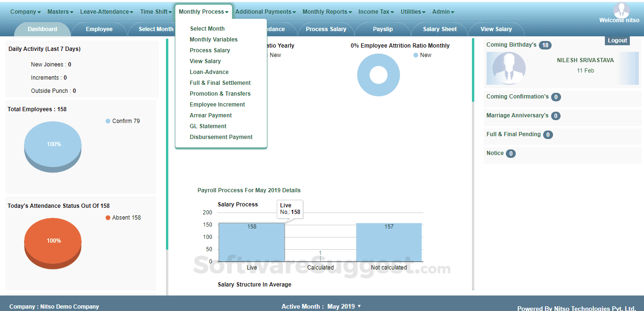
Task: Click the Marriage Anniversary's count badge
Action: coord(556,116)
